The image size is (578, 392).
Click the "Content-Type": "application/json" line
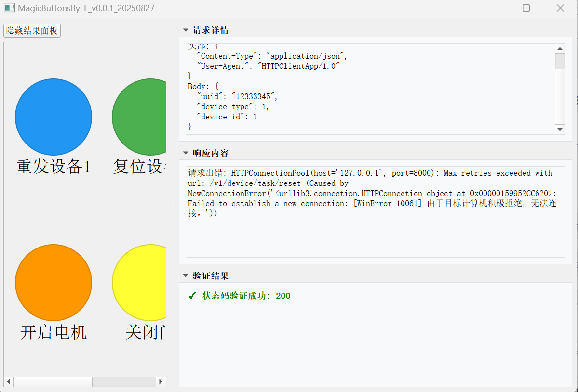pyautogui.click(x=272, y=56)
